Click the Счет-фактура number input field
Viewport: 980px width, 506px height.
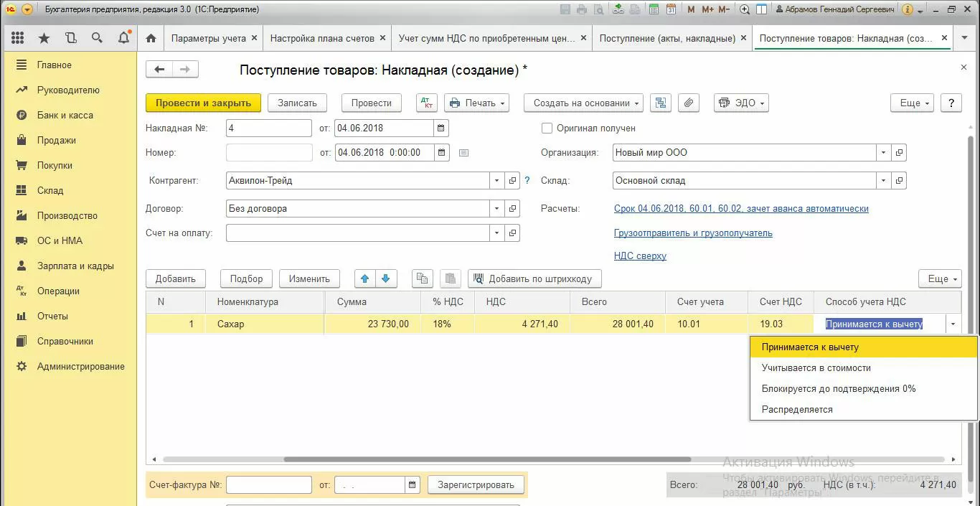268,485
